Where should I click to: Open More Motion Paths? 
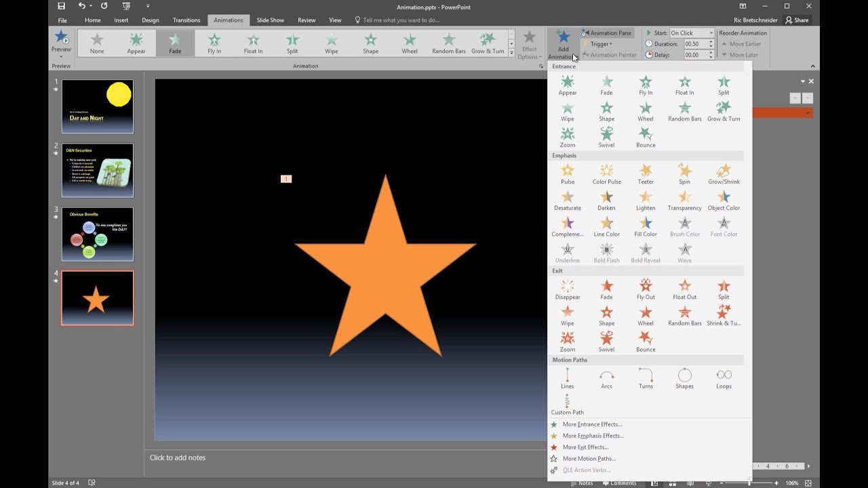pos(589,459)
